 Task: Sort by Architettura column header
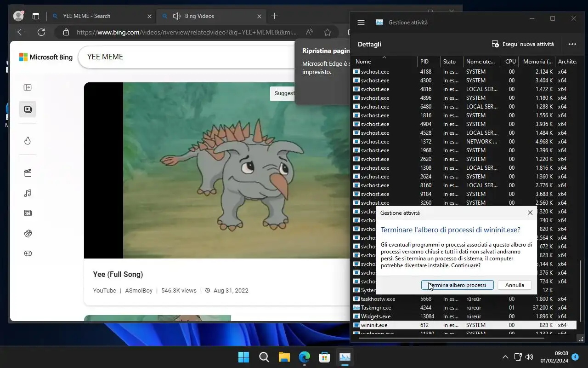point(567,61)
